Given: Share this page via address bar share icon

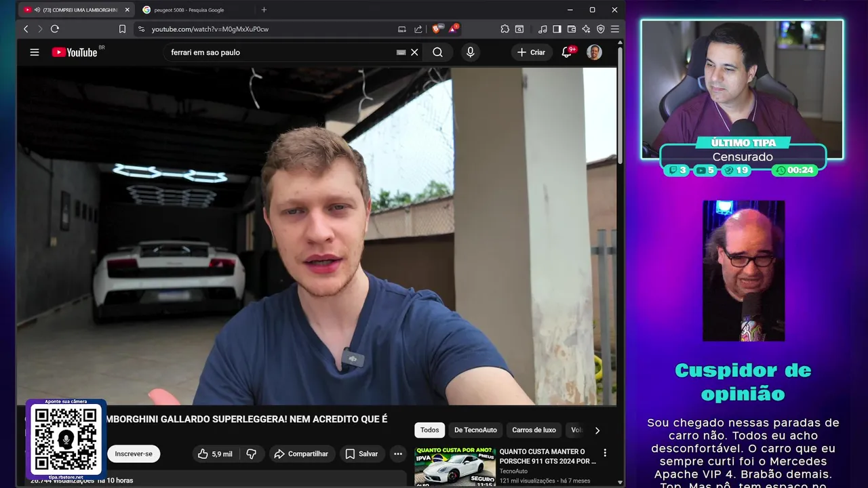Looking at the screenshot, I should click(x=418, y=29).
